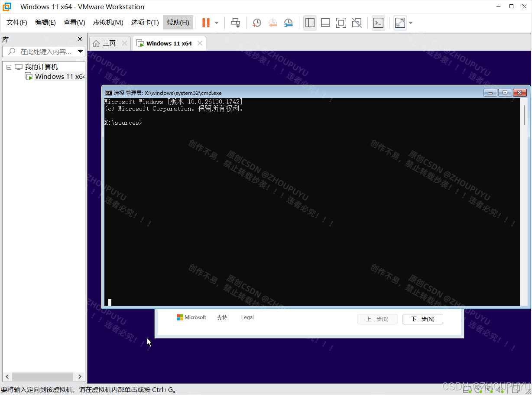This screenshot has height=395, width=532.
Task: Click the computer icon beside 我的计算机
Action: 19,67
